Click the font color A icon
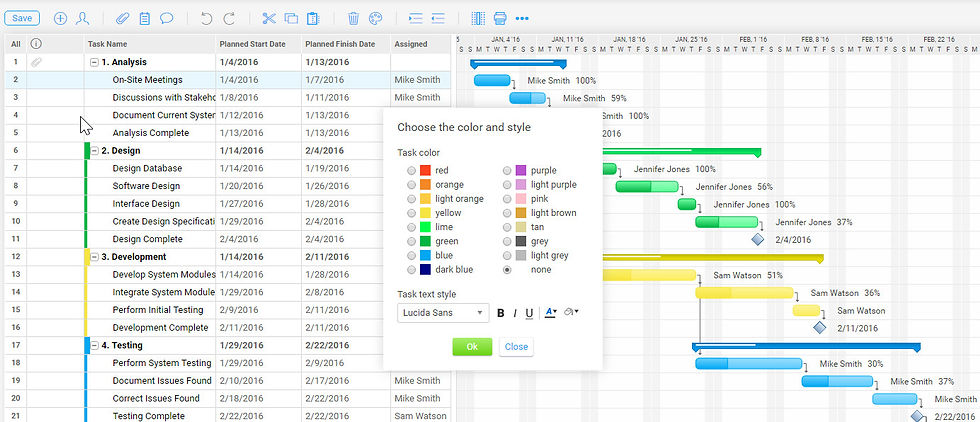The width and height of the screenshot is (980, 422). coord(550,313)
